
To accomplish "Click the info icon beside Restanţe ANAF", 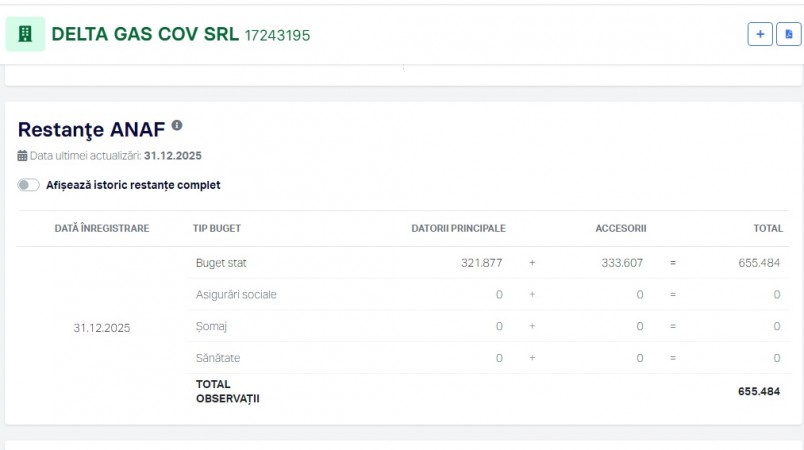I will (177, 126).
